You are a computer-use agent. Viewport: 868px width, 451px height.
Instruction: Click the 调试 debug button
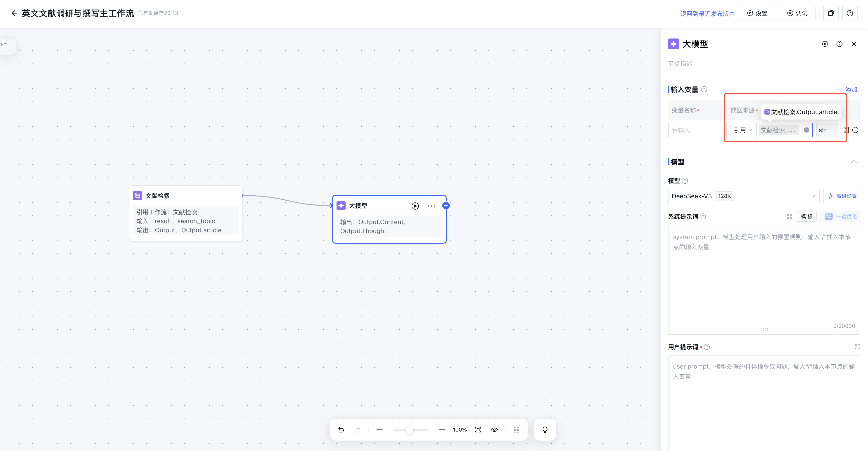[797, 13]
